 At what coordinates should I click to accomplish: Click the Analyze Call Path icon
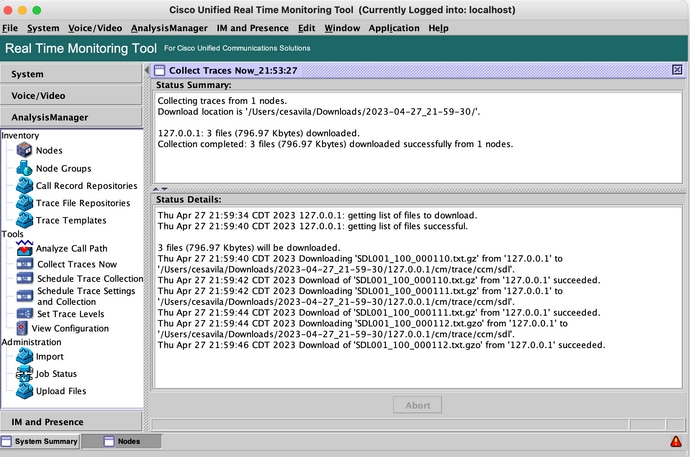tap(24, 248)
